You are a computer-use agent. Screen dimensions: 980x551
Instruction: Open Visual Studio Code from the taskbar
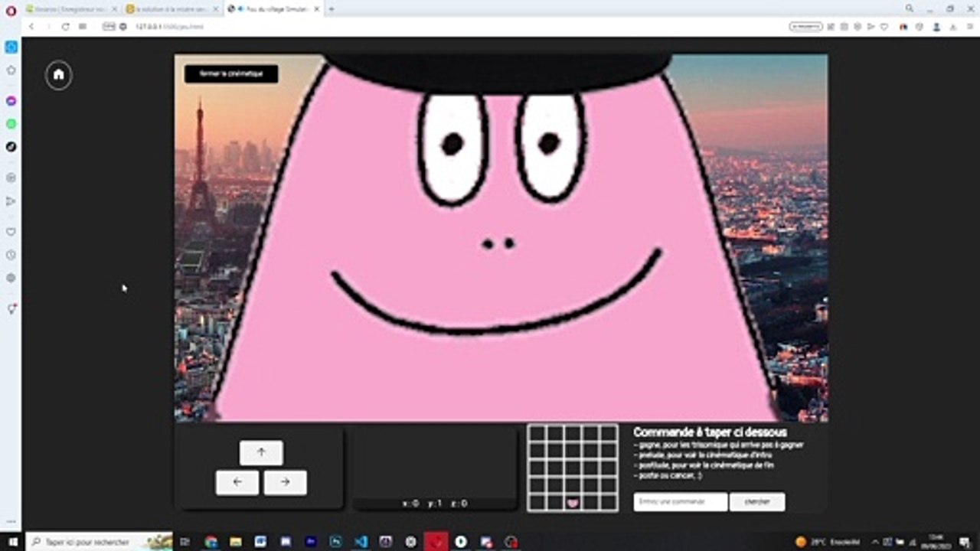click(361, 542)
